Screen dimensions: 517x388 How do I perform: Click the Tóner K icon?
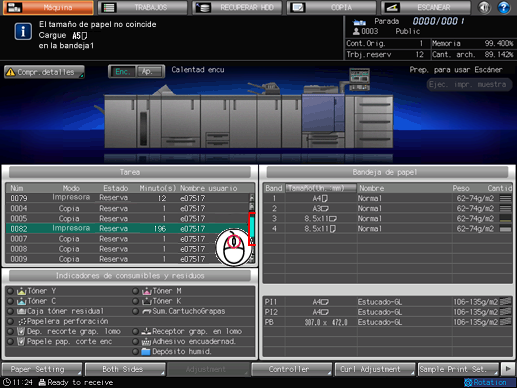147,301
